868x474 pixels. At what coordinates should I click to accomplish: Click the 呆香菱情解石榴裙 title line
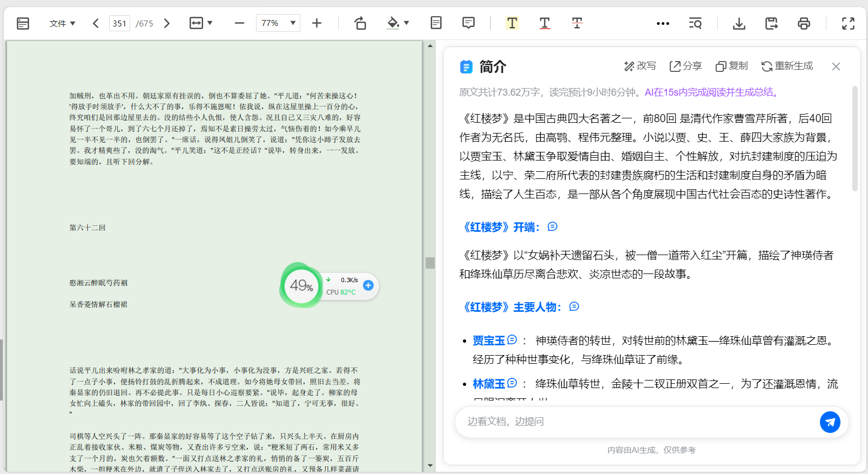click(98, 304)
